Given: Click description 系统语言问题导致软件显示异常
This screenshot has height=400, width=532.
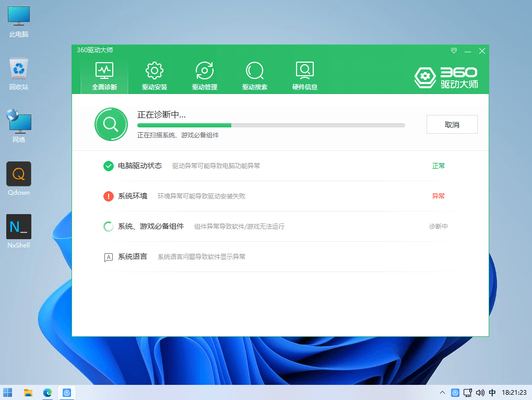Looking at the screenshot, I should (202, 257).
